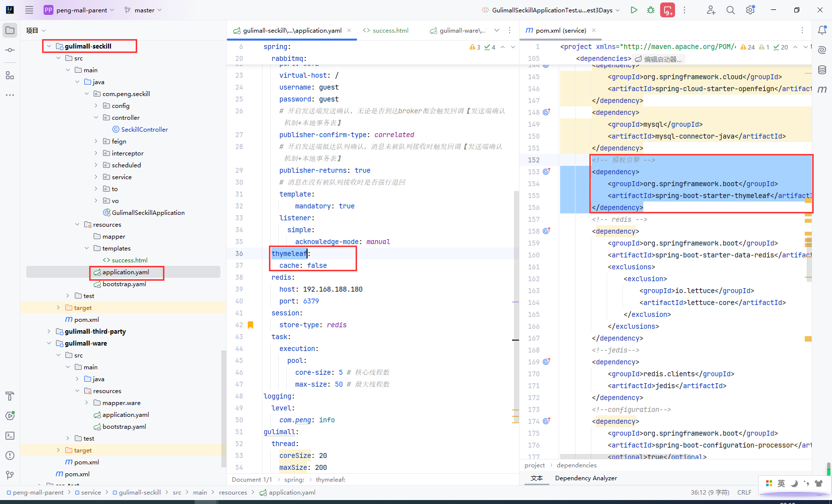
Task: Open the Terminal tool window
Action: coord(10,436)
